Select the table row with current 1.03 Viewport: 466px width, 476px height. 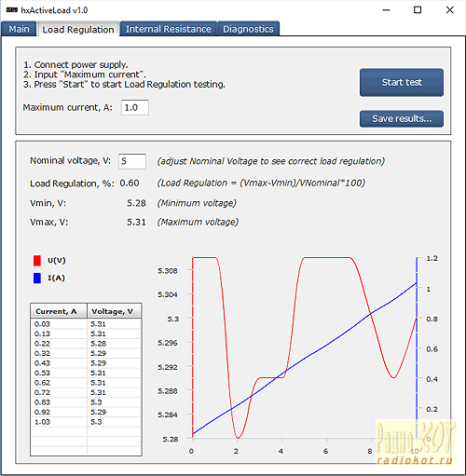tap(86, 422)
